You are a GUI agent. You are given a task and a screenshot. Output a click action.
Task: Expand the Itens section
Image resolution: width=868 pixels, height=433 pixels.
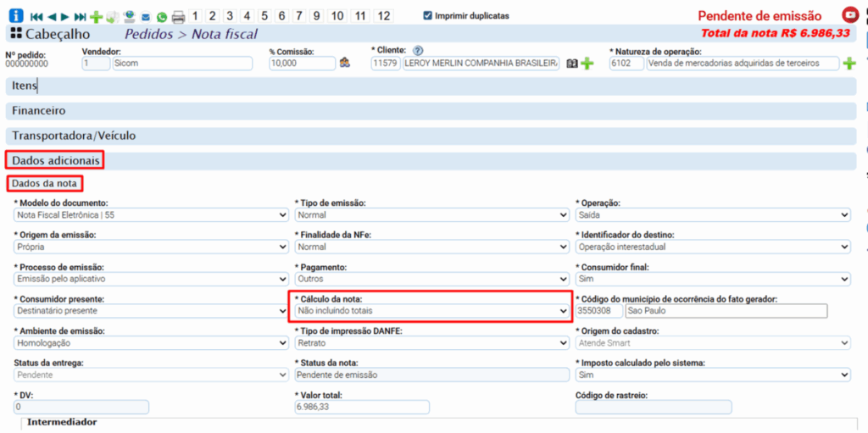(x=431, y=86)
